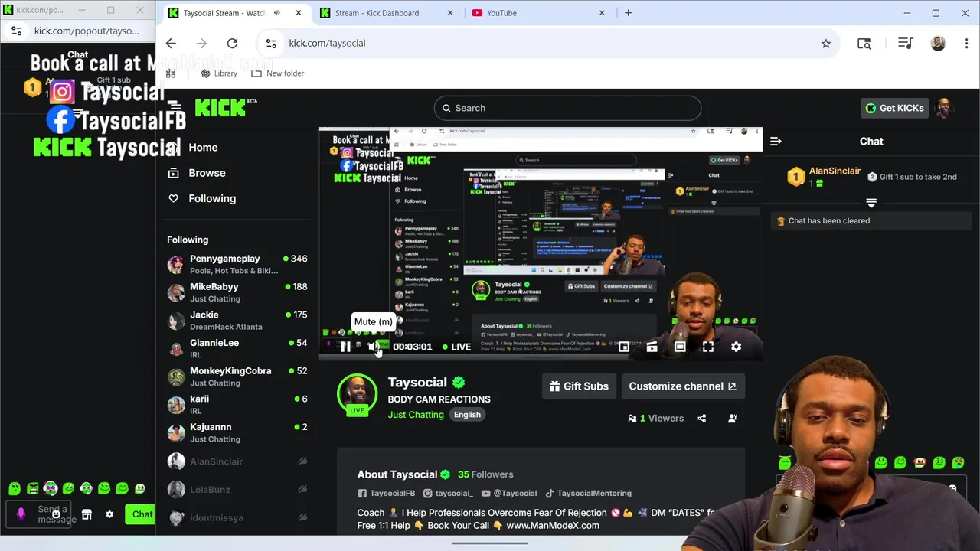This screenshot has width=980, height=551.
Task: Click Customize channel button
Action: click(683, 386)
